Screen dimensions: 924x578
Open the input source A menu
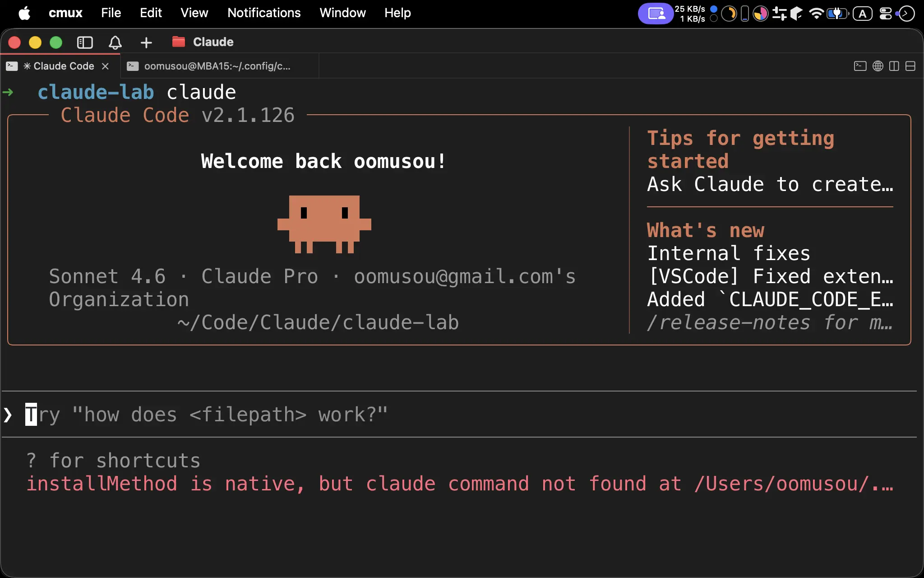863,14
